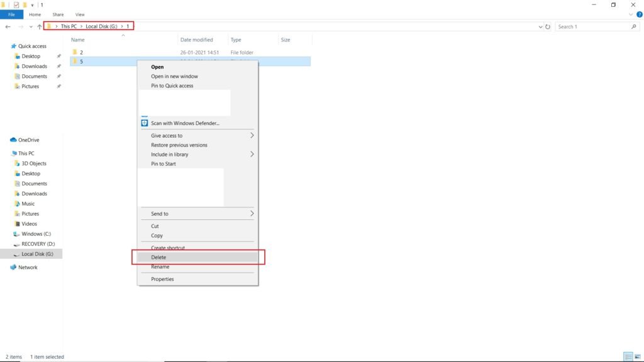The width and height of the screenshot is (644, 362).
Task: Open Desktop under Quick access
Action: [x=31, y=56]
